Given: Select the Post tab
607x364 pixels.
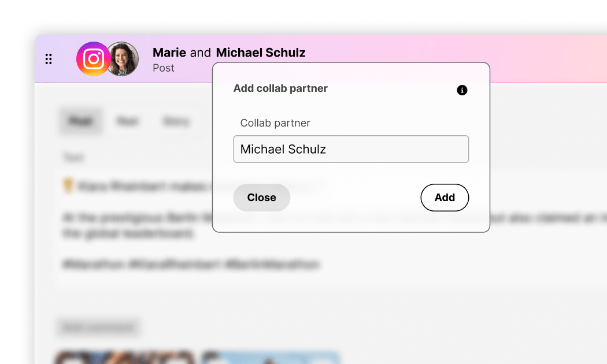Looking at the screenshot, I should coord(80,121).
